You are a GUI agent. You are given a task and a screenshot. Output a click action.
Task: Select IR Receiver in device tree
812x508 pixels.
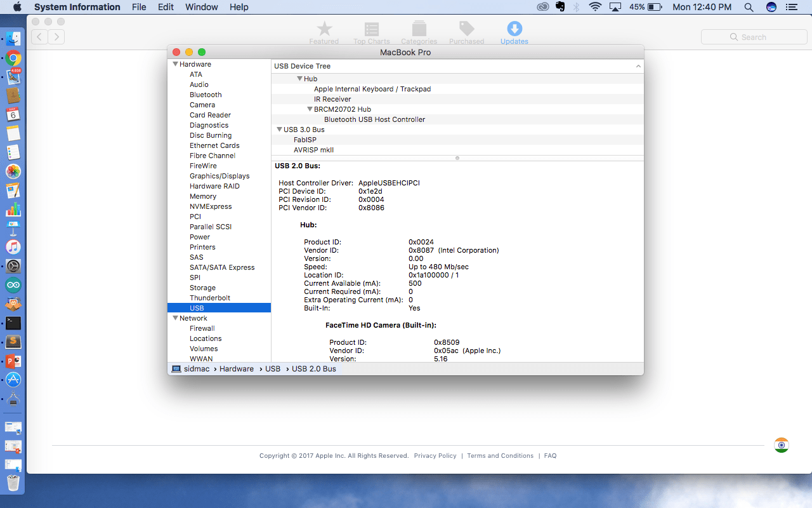(457, 99)
